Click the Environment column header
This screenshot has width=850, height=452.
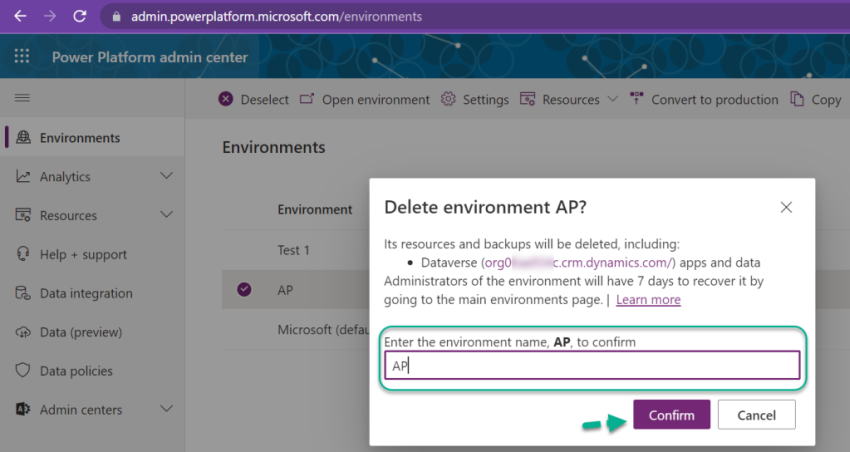[315, 209]
